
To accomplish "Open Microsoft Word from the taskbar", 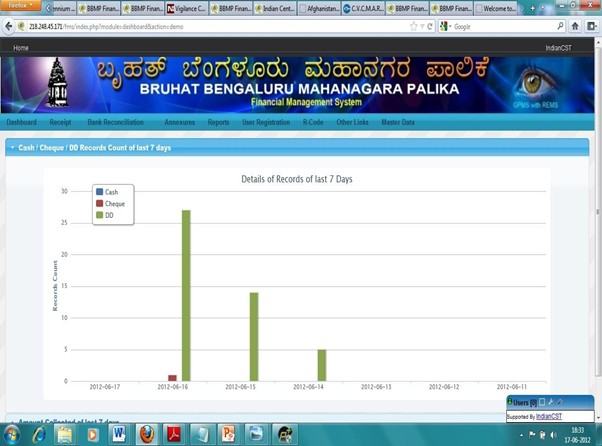I will pyautogui.click(x=119, y=435).
